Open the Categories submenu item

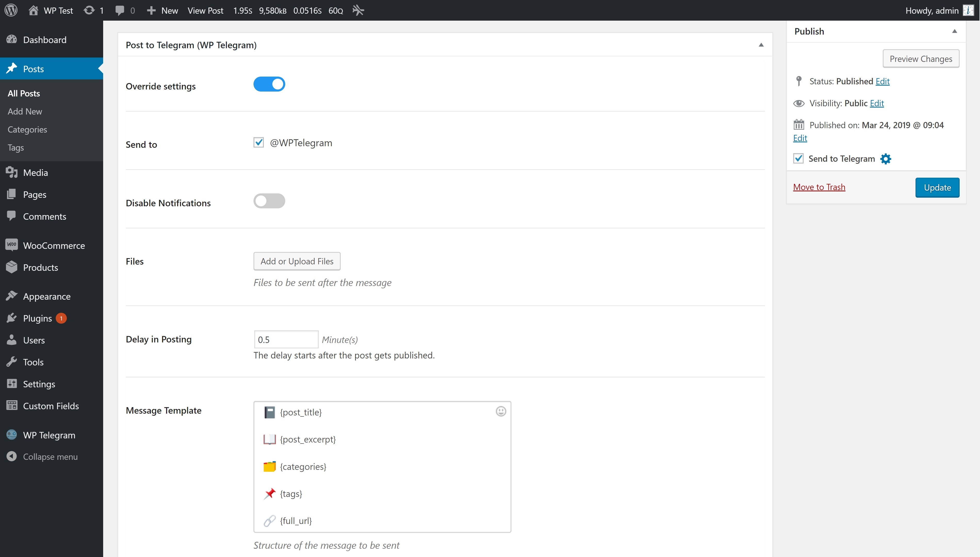(x=27, y=129)
